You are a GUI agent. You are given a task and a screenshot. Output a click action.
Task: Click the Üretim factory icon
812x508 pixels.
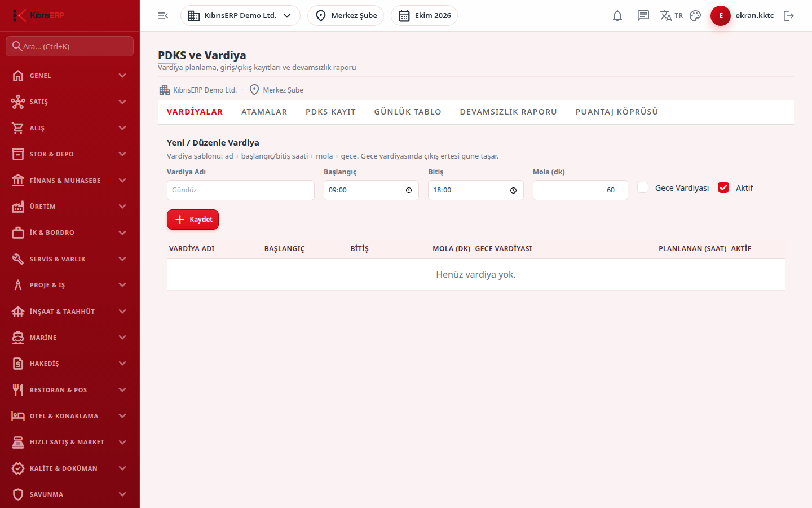[18, 207]
